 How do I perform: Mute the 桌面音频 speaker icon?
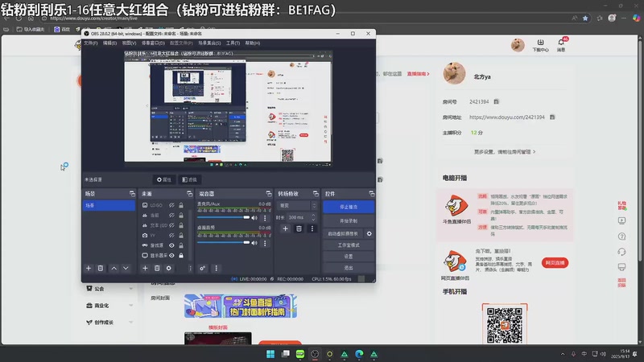(254, 243)
